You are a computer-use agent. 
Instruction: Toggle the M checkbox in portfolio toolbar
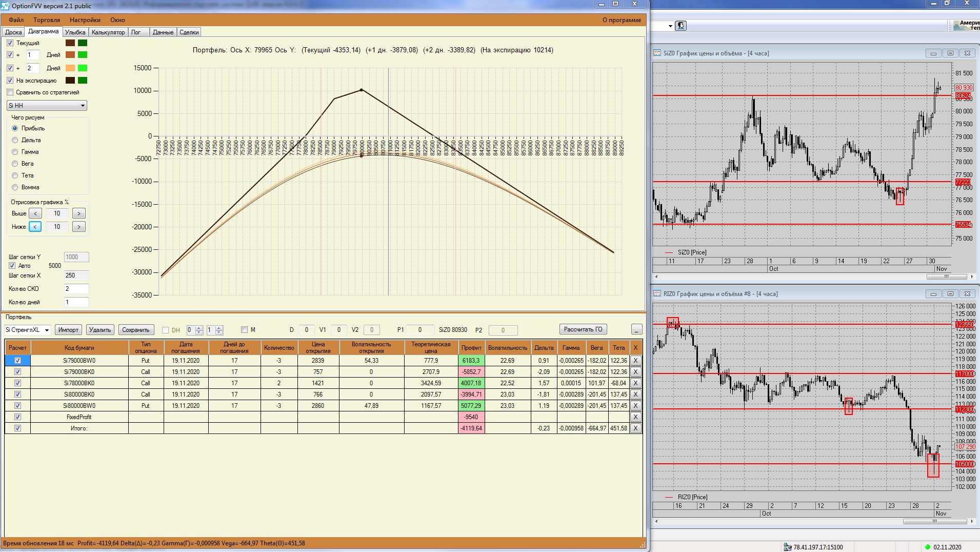point(244,330)
